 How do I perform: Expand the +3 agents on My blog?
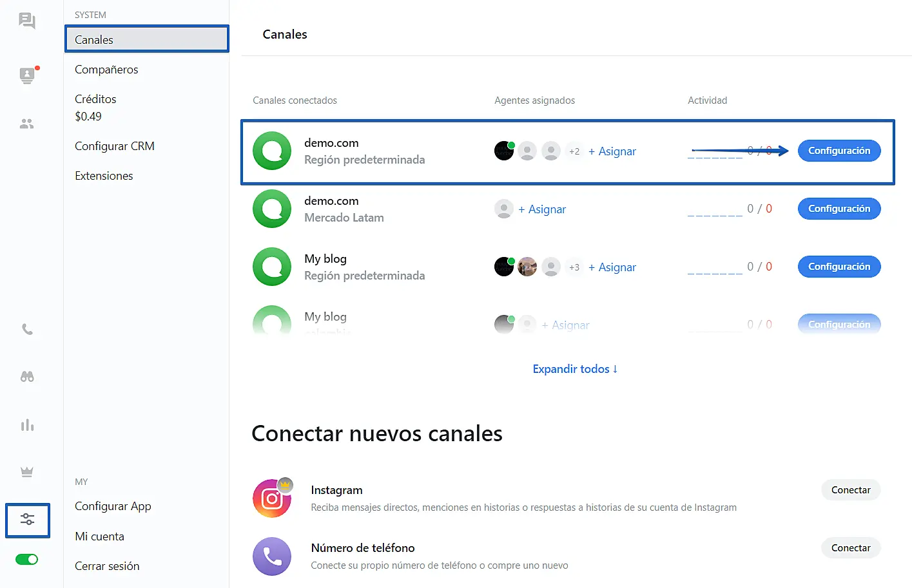point(574,267)
